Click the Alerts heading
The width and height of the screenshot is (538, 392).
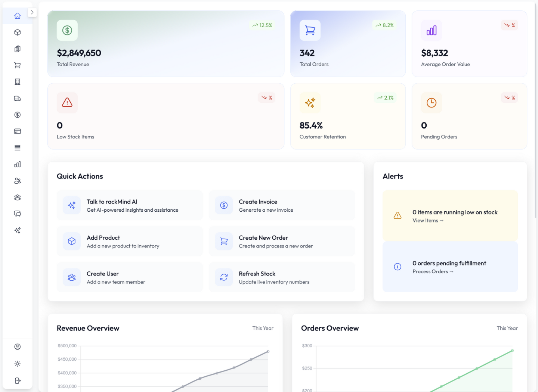click(x=393, y=176)
